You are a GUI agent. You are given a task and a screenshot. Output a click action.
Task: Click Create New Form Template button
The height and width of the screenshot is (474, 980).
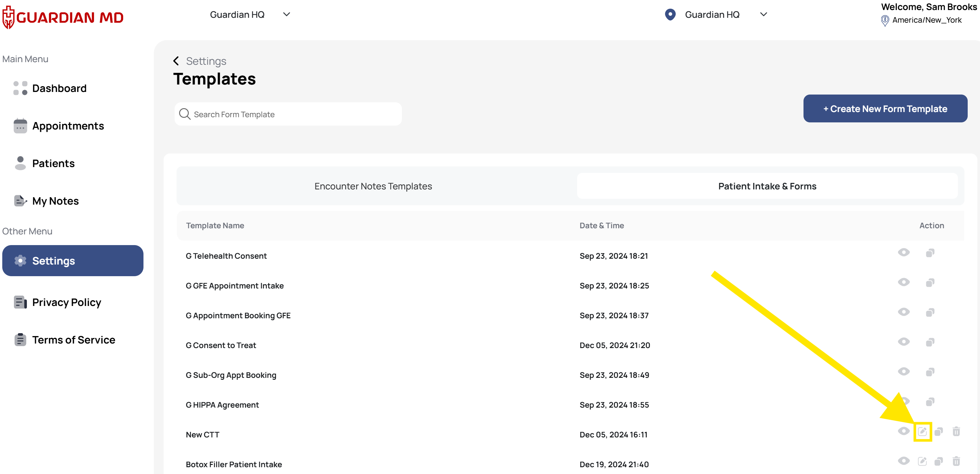(x=885, y=109)
